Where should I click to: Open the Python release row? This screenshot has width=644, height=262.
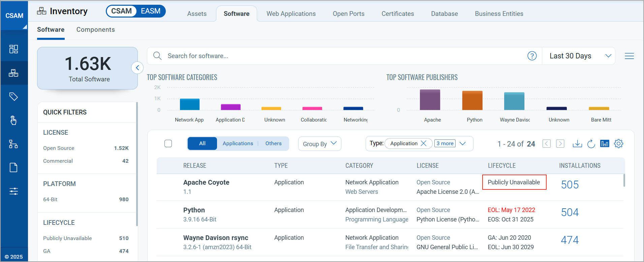tap(194, 210)
